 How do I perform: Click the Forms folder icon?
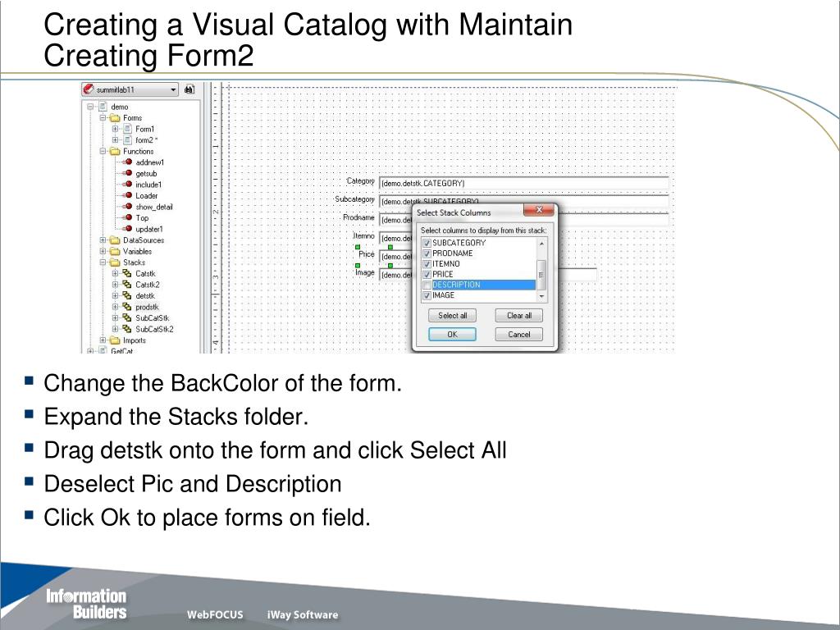coord(115,118)
